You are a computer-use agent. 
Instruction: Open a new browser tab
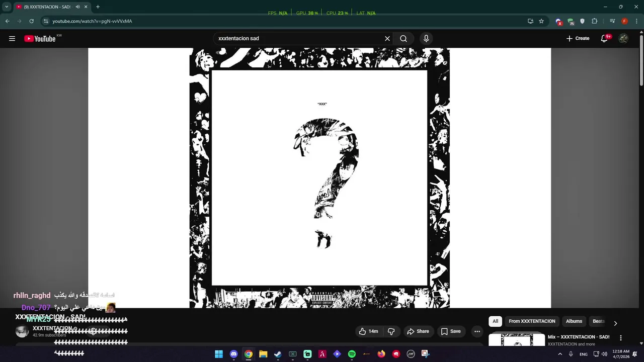point(98,7)
